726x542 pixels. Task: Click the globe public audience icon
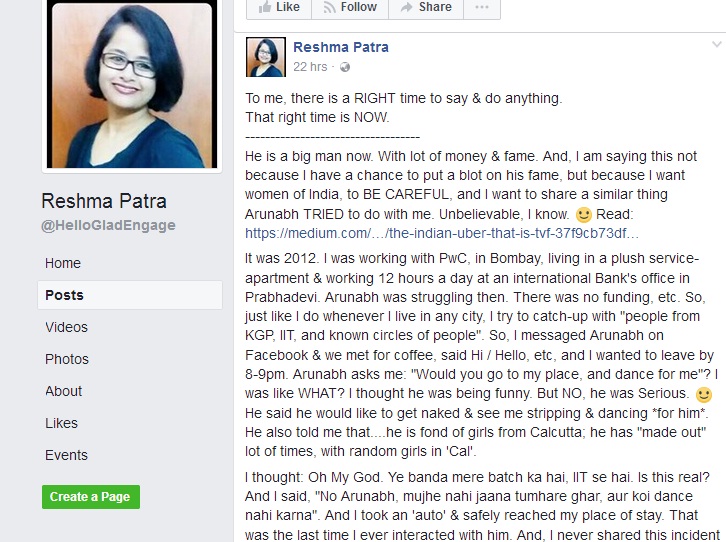[x=345, y=68]
